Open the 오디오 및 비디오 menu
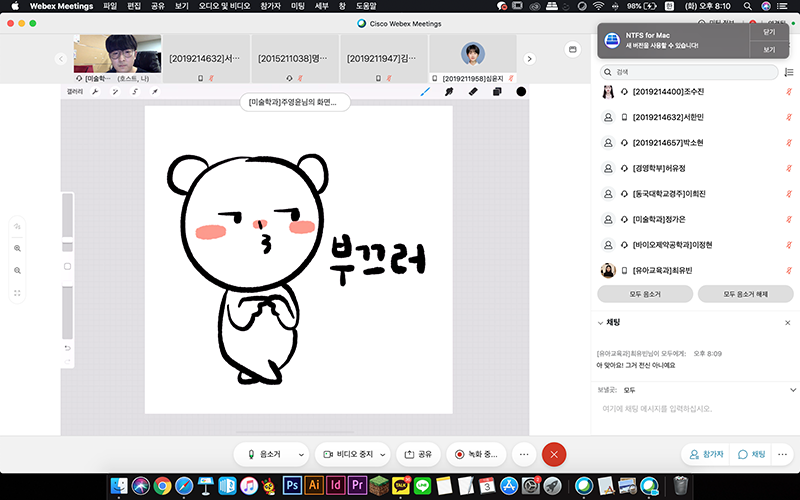This screenshot has height=500, width=800. [224, 6]
